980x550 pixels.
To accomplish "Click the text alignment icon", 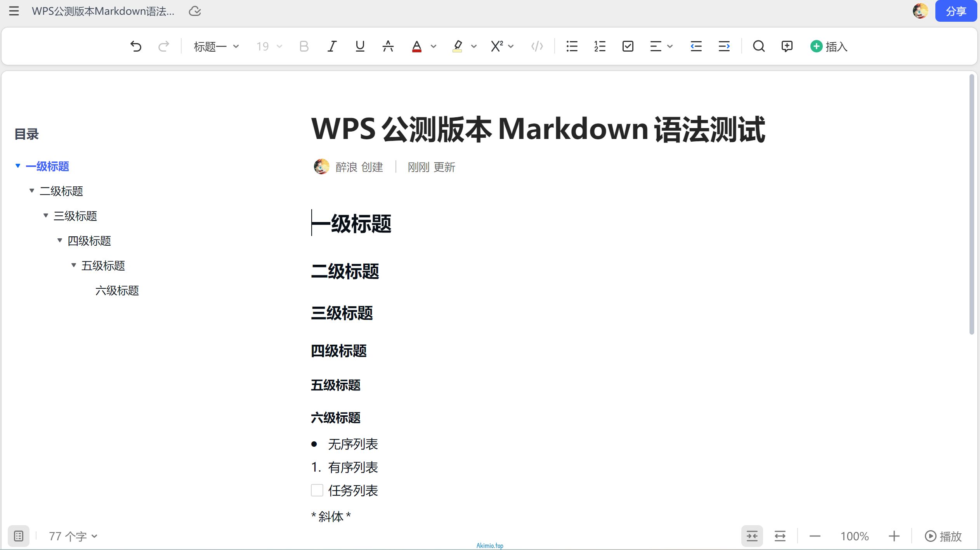I will [x=656, y=46].
